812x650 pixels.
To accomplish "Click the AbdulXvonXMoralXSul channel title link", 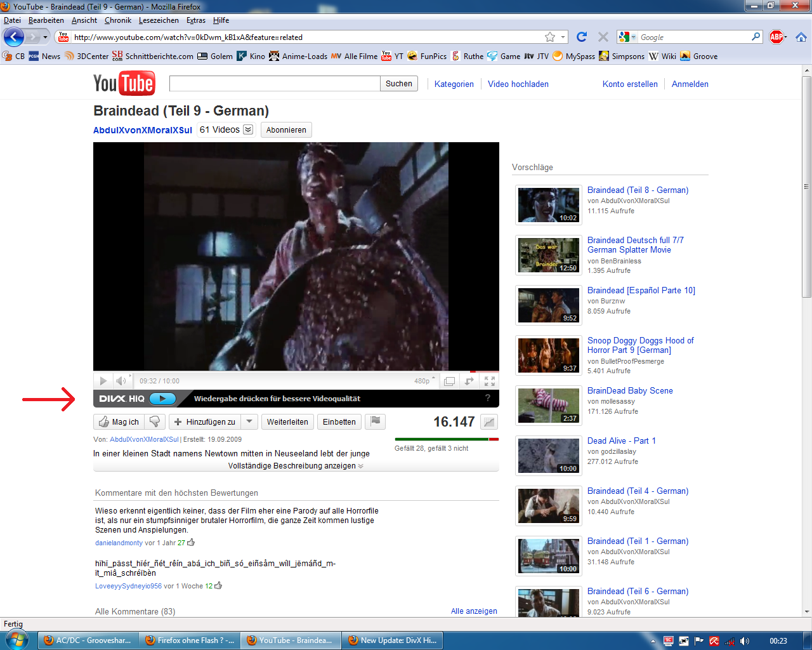I will (x=143, y=130).
